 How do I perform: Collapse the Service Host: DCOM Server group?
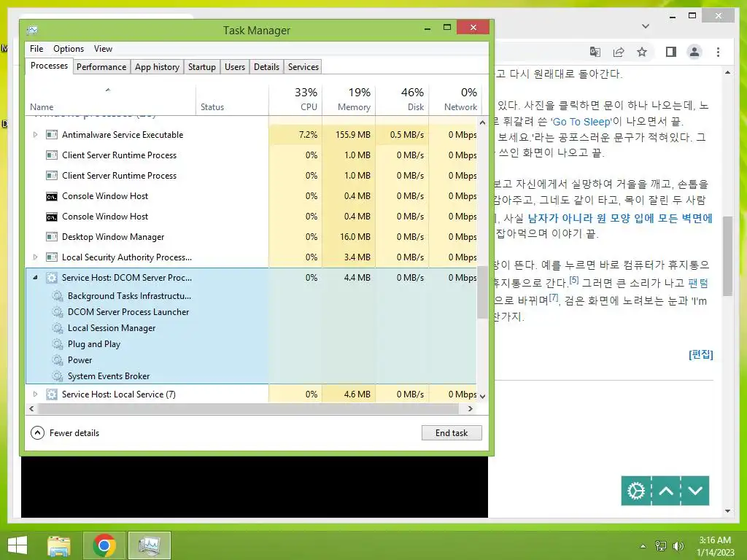tap(35, 277)
